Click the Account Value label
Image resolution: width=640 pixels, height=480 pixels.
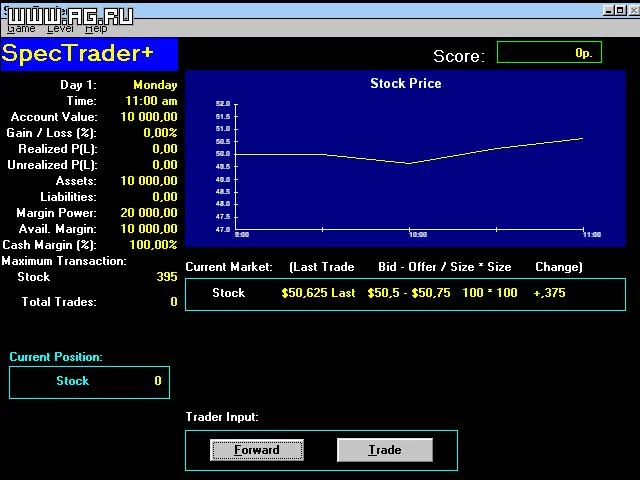[x=54, y=117]
